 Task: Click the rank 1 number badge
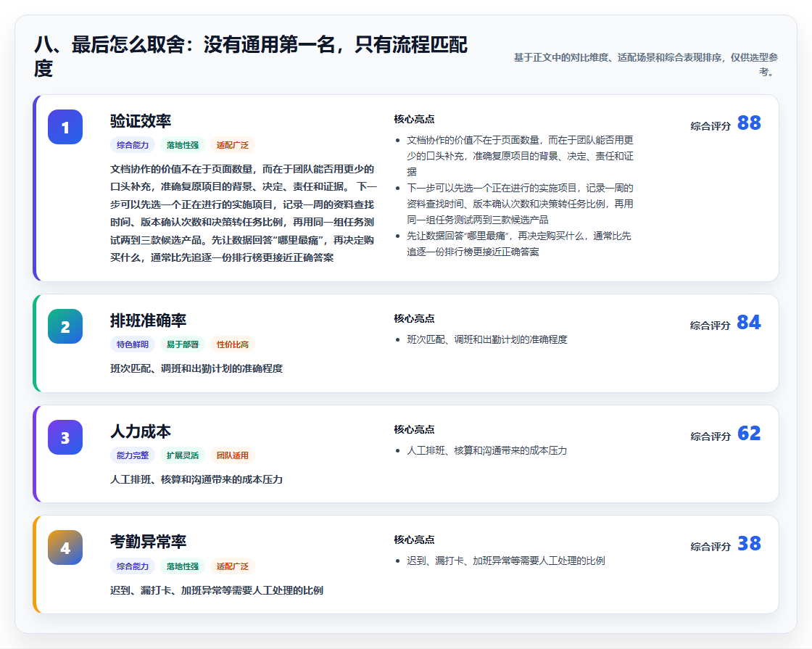point(65,127)
